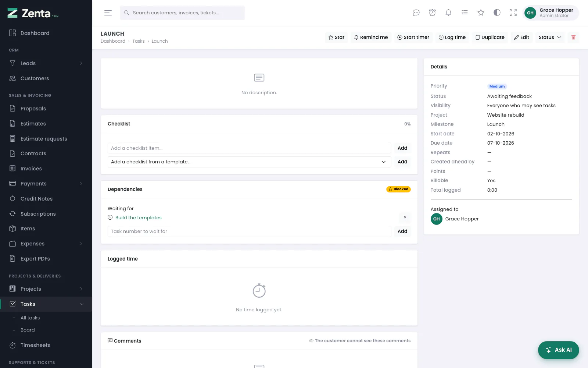Open starred favorites in header
The width and height of the screenshot is (588, 368).
[481, 13]
